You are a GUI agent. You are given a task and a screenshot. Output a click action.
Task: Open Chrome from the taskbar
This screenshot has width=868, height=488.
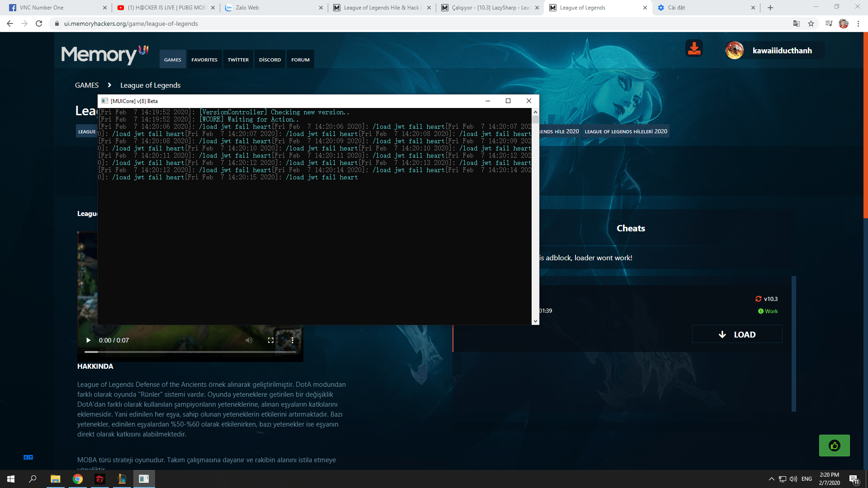point(78,479)
